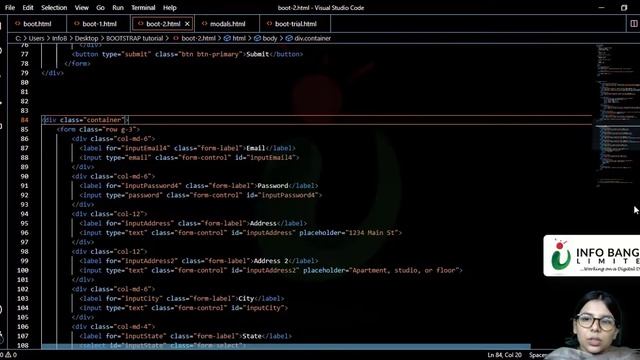Click the Submit button text on line 77
640x360 pixels.
[x=258, y=54]
